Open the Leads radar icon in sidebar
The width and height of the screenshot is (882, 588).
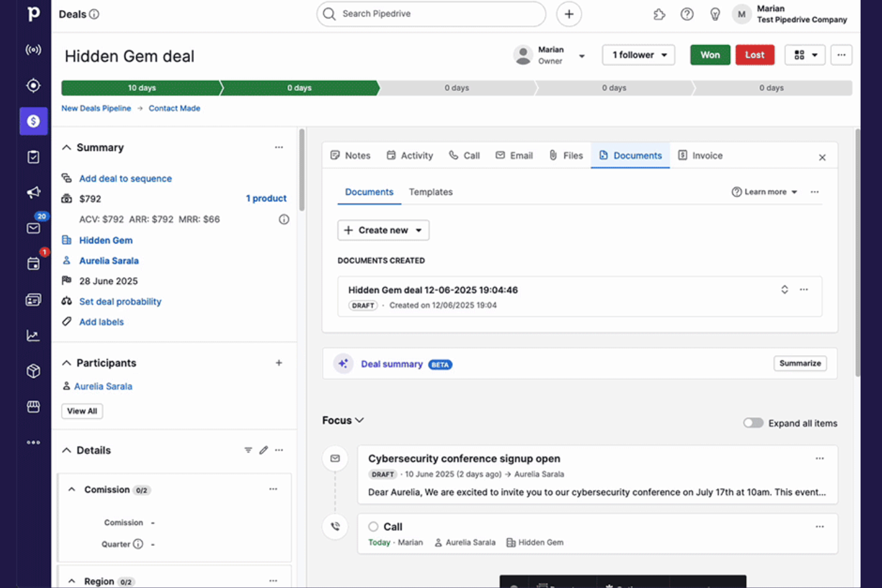[33, 49]
